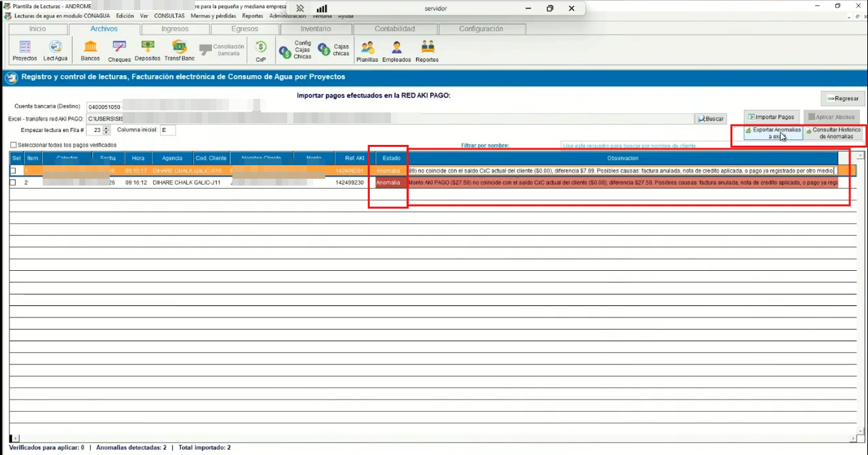Image resolution: width=868 pixels, height=455 pixels.
Task: Switch to the Contabilidad tab
Action: tap(394, 29)
